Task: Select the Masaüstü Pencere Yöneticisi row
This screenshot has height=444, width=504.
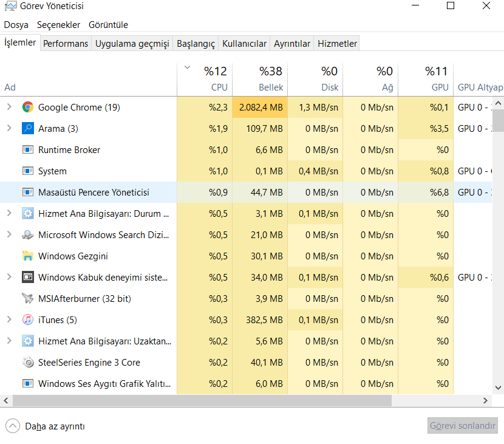Action: click(94, 193)
